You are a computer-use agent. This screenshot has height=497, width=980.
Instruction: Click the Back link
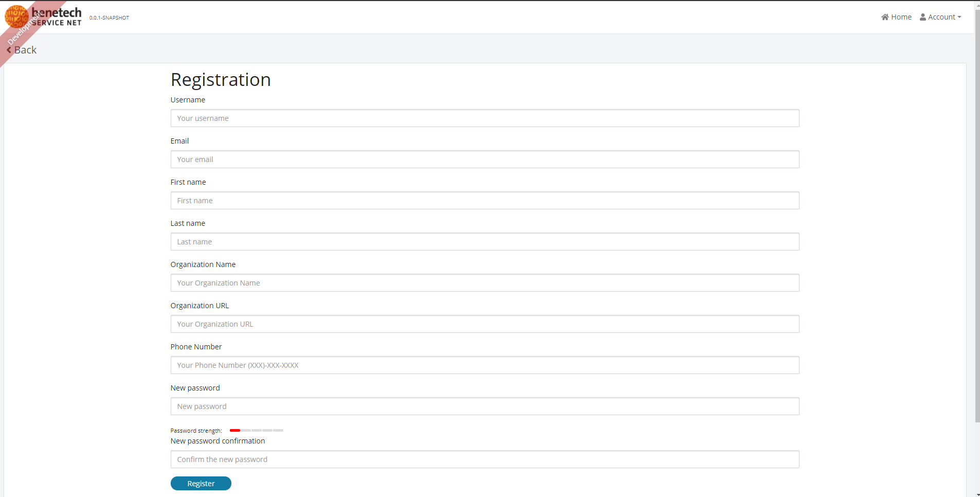click(25, 49)
